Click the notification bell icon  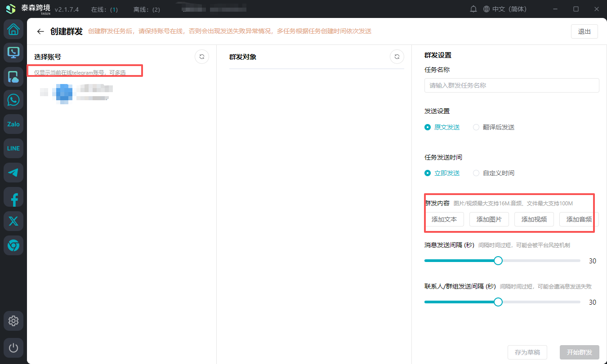click(473, 9)
